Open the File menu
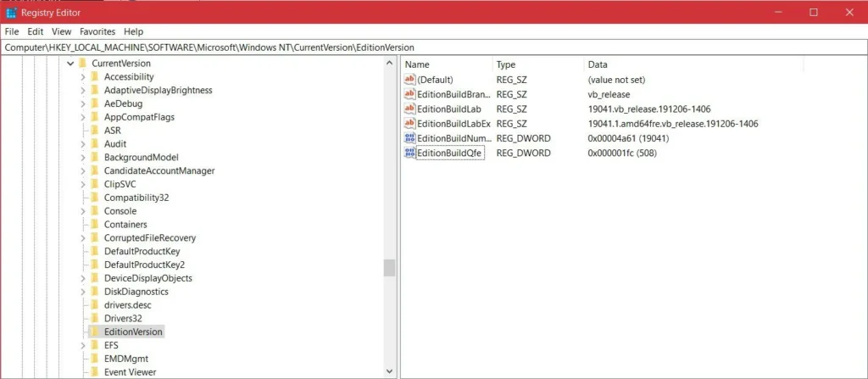This screenshot has width=868, height=379. point(12,31)
